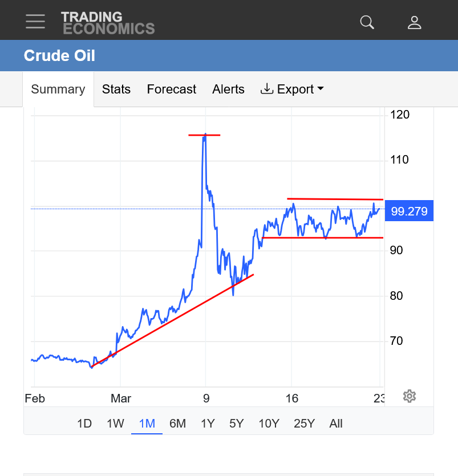Open the hamburger navigation menu
Viewport: 458px width, 476px height.
35,22
